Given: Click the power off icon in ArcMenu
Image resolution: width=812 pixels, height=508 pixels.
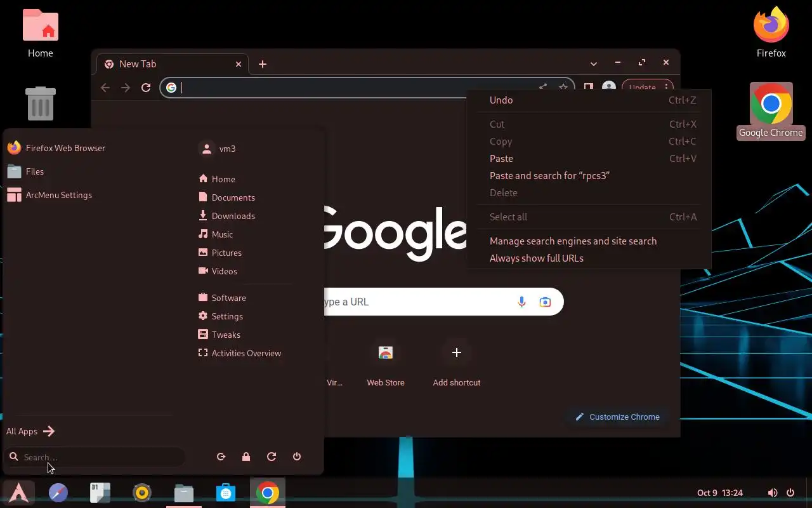Looking at the screenshot, I should click(297, 457).
